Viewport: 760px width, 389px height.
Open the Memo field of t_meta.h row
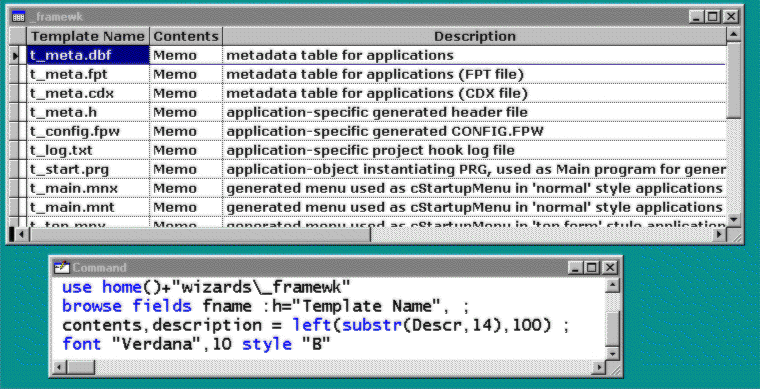tap(186, 112)
